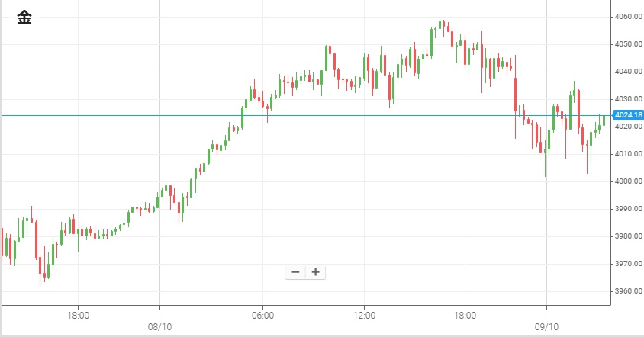
Task: Click the 3980.00 price axis label
Action: [x=628, y=236]
